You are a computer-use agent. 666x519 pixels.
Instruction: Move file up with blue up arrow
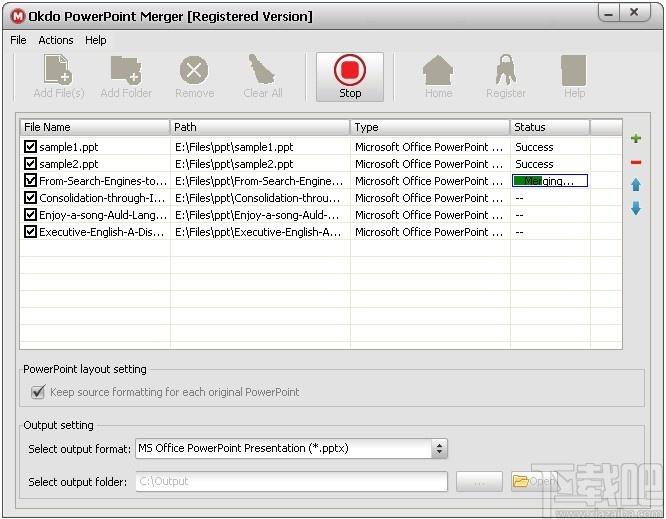636,185
